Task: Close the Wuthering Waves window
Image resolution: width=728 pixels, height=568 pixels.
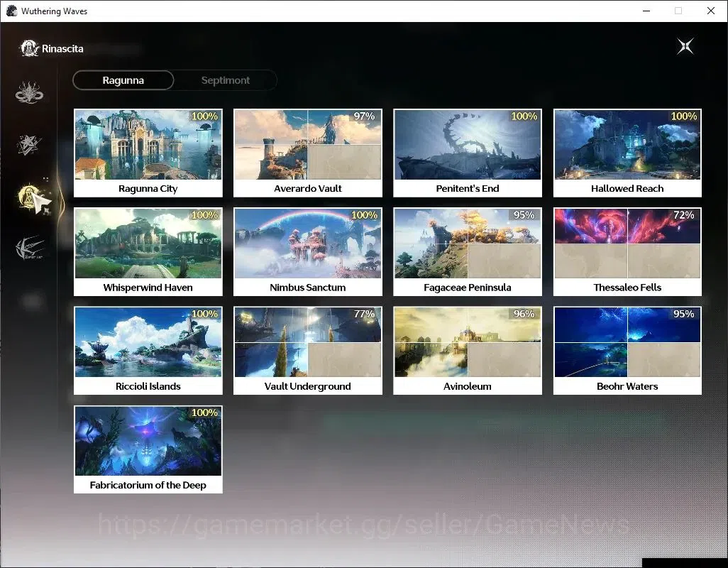Action: click(711, 11)
